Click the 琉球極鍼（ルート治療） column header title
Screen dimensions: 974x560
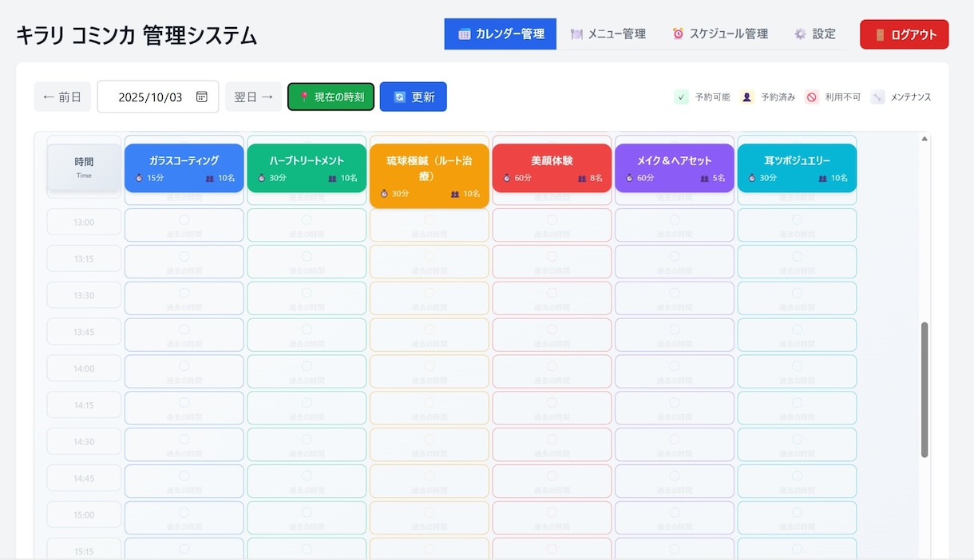(x=430, y=168)
